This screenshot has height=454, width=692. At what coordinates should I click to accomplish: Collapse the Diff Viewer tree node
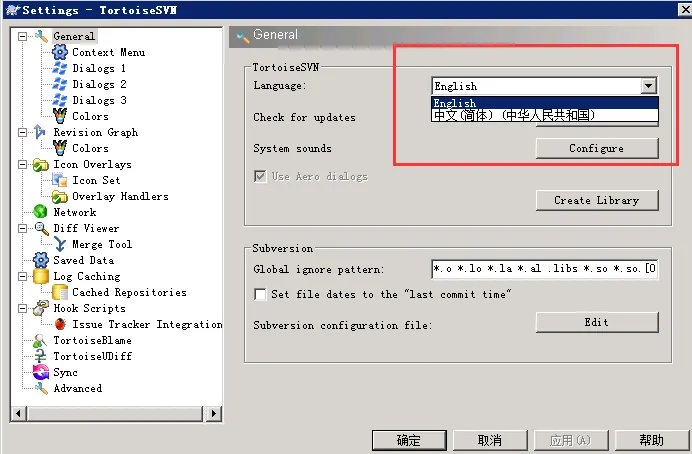pos(22,228)
